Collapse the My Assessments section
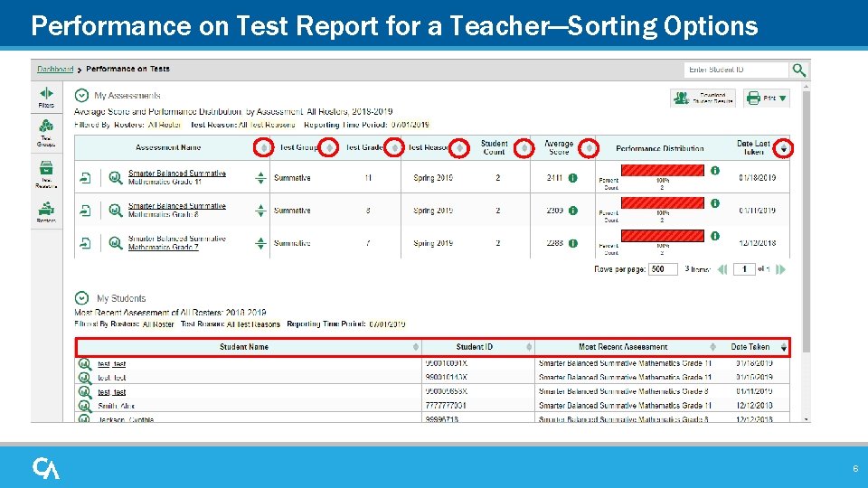Screen dimensions: 868x488 [81, 95]
